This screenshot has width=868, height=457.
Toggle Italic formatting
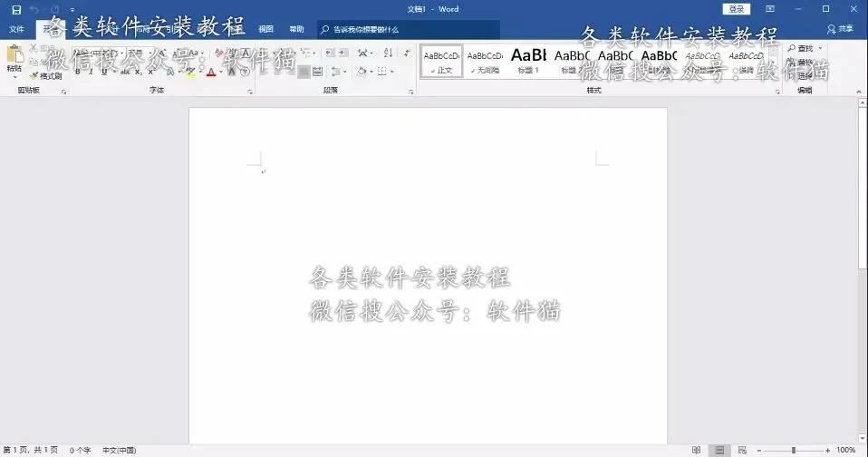[91, 72]
